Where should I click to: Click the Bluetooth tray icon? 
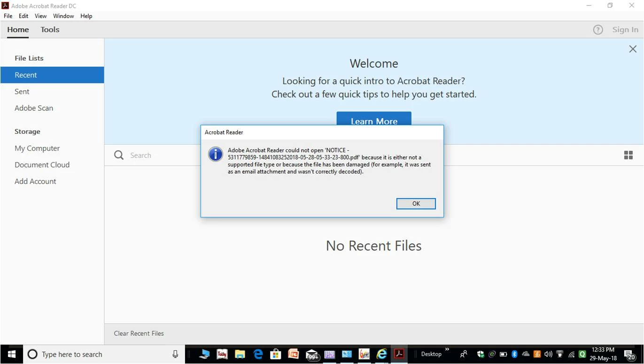[514, 354]
